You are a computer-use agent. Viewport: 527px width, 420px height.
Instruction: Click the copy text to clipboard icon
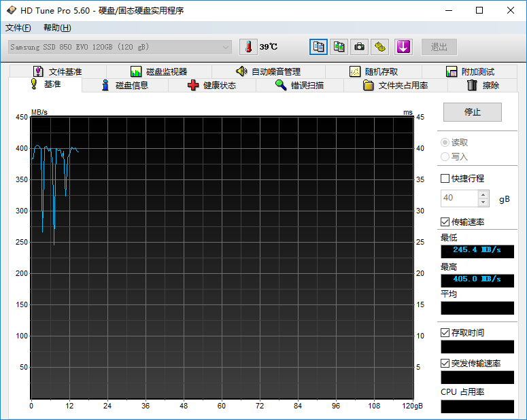318,47
